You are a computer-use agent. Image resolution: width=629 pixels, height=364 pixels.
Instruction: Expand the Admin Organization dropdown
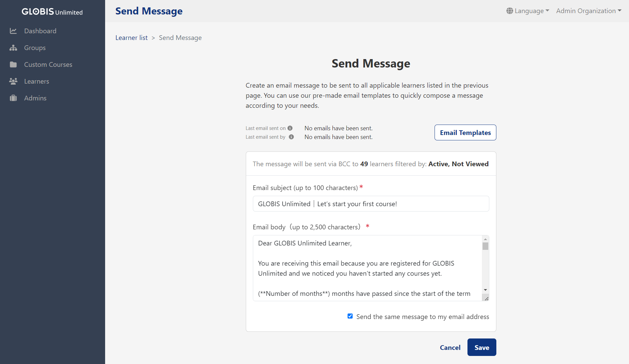click(589, 11)
